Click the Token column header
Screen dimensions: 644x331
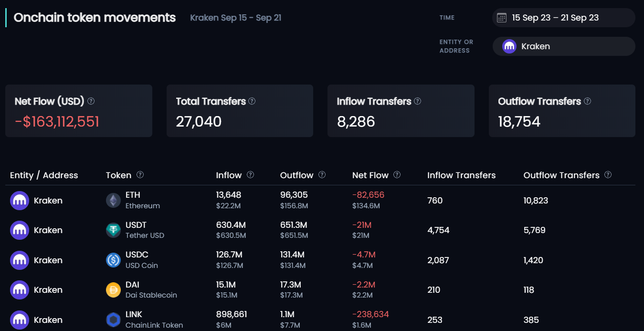(x=118, y=175)
